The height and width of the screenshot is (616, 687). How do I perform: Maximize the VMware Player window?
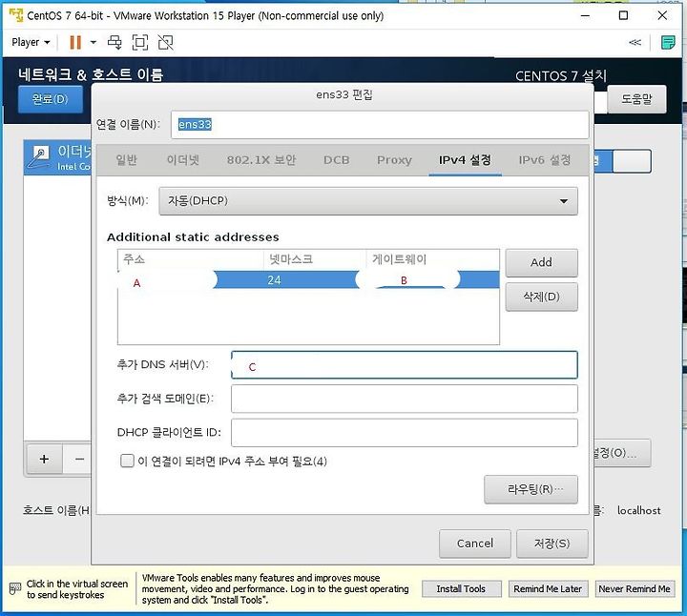pos(623,16)
